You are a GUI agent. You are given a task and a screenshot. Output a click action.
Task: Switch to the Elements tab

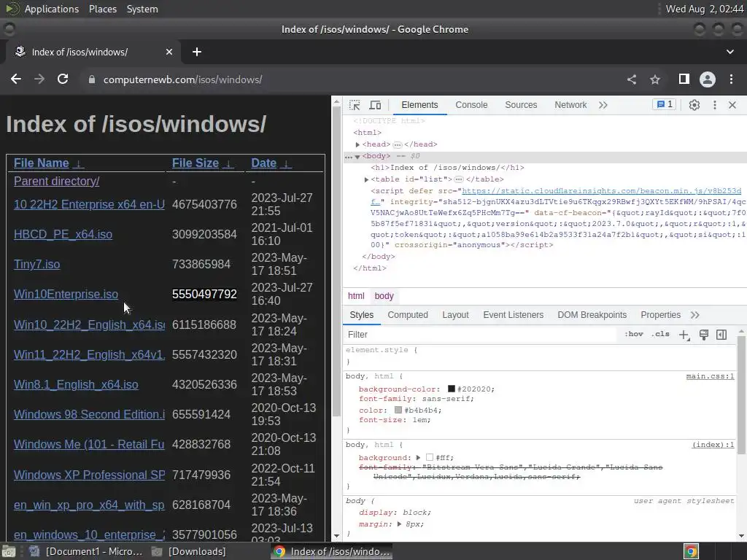(x=419, y=105)
